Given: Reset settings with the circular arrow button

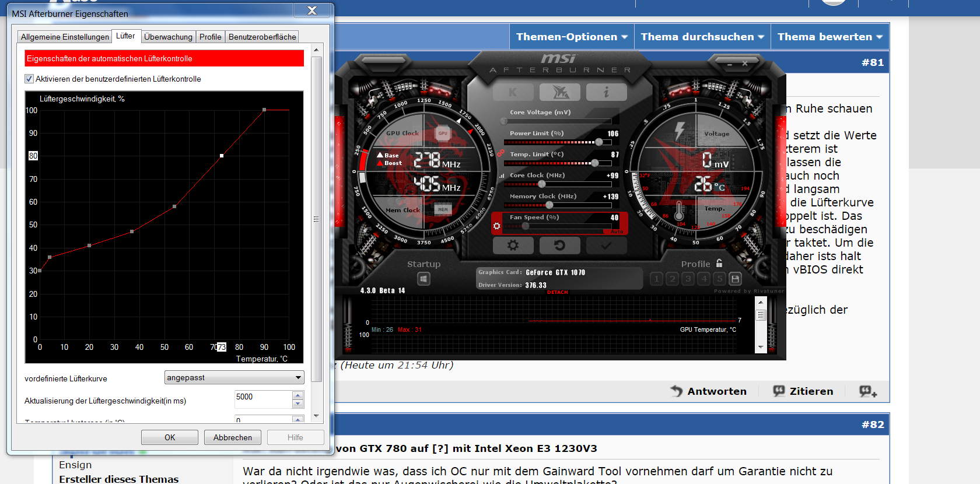Looking at the screenshot, I should click(560, 245).
